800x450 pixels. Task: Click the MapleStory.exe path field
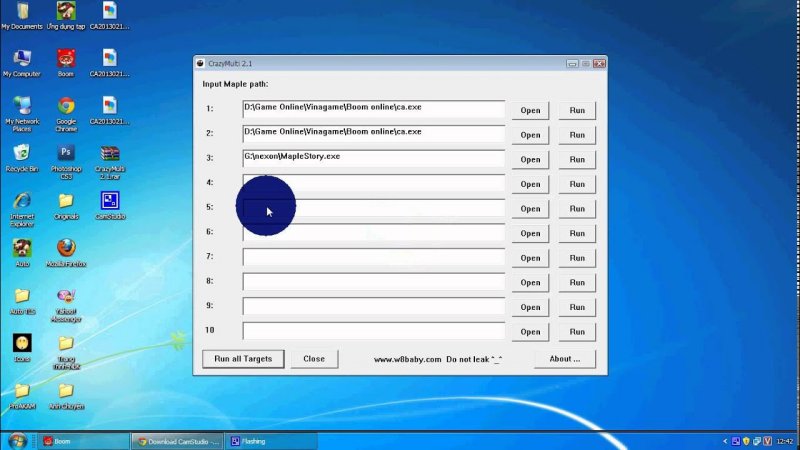point(373,158)
